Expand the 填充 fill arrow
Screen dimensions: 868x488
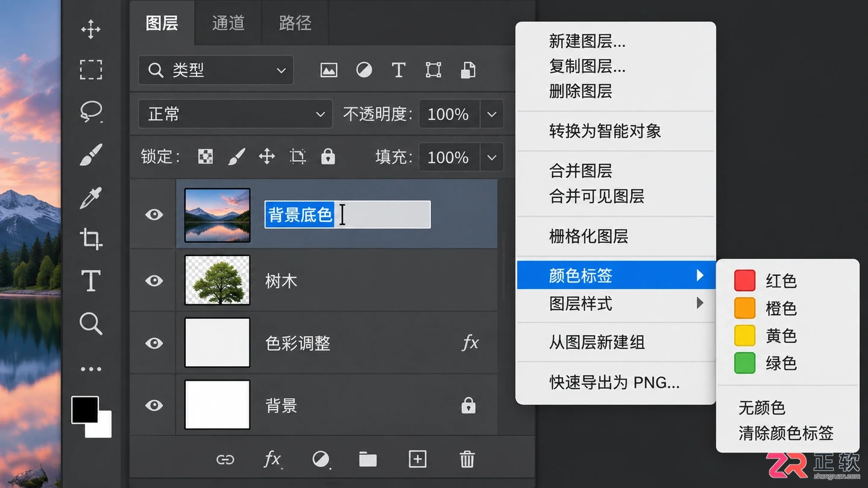(492, 157)
